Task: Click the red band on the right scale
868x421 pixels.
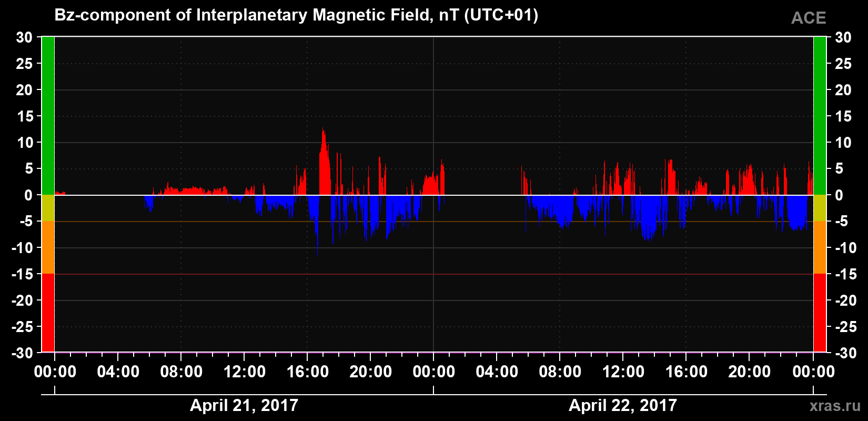Action: pyautogui.click(x=820, y=313)
